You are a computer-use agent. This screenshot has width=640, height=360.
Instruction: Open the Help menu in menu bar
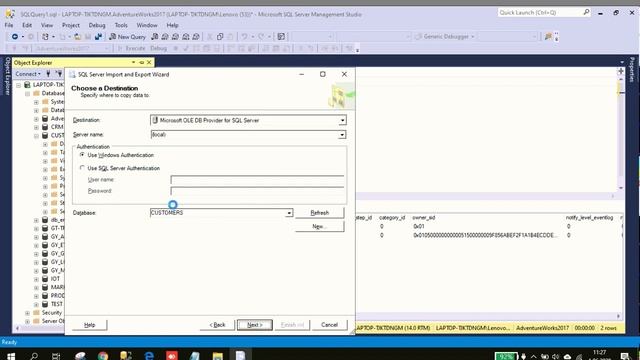(x=172, y=25)
